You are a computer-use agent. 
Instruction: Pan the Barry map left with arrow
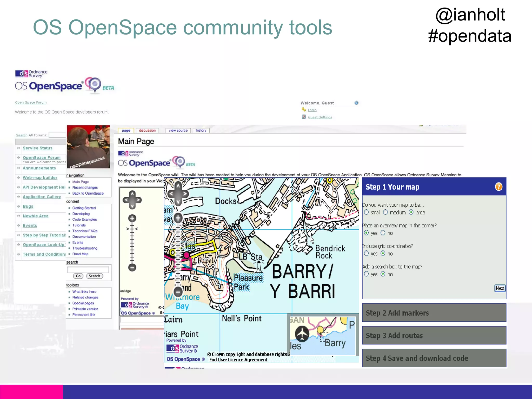tap(171, 194)
